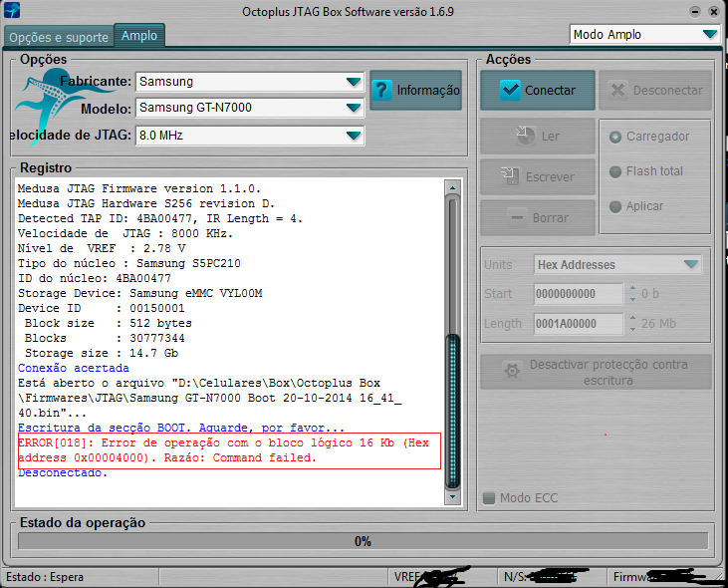Select the Carregador radio option
The width and height of the screenshot is (728, 588).
coord(615,137)
